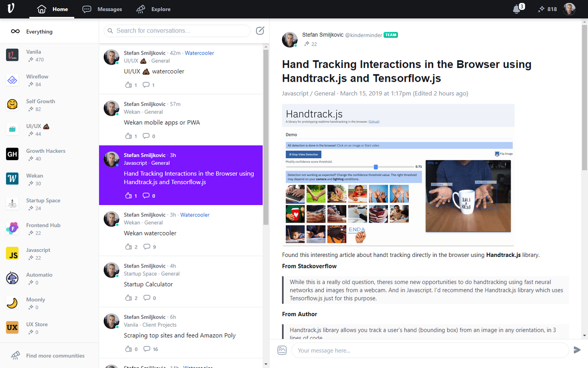Click the 818 points indicator

click(547, 9)
